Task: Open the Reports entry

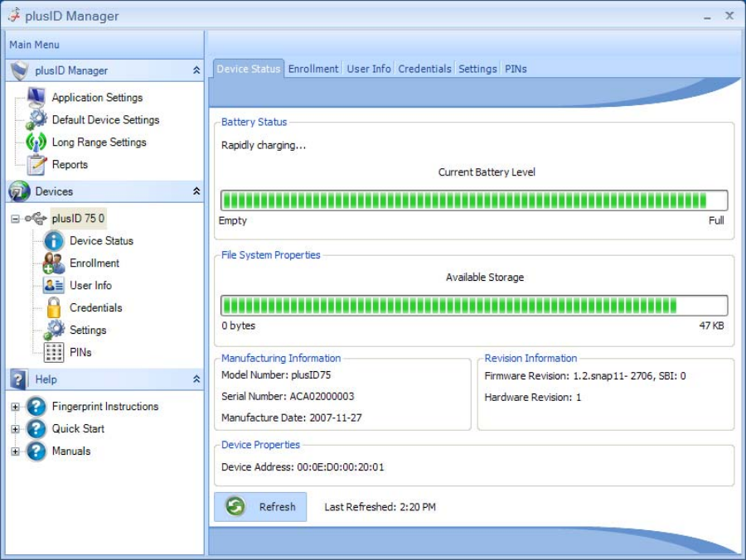Action: tap(70, 165)
